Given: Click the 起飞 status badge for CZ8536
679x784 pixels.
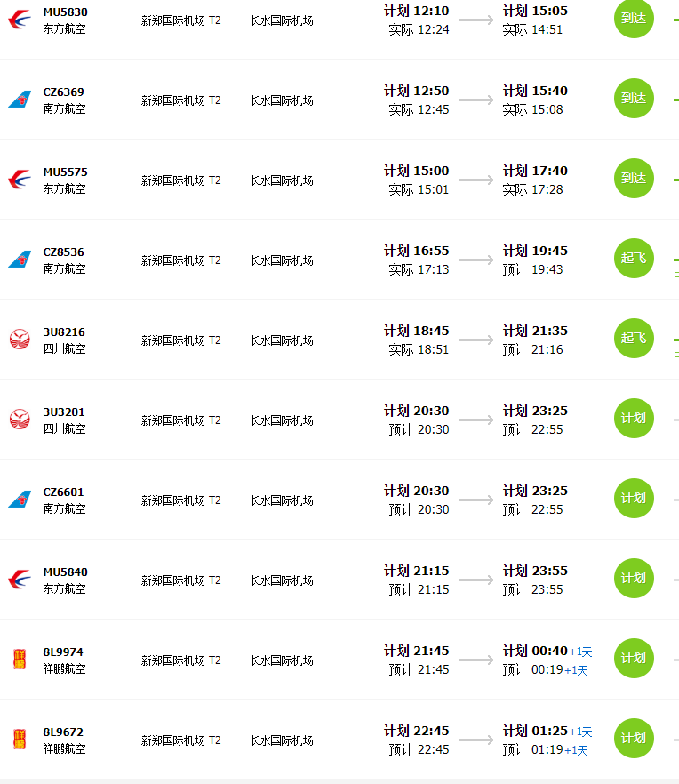Looking at the screenshot, I should pyautogui.click(x=634, y=259).
